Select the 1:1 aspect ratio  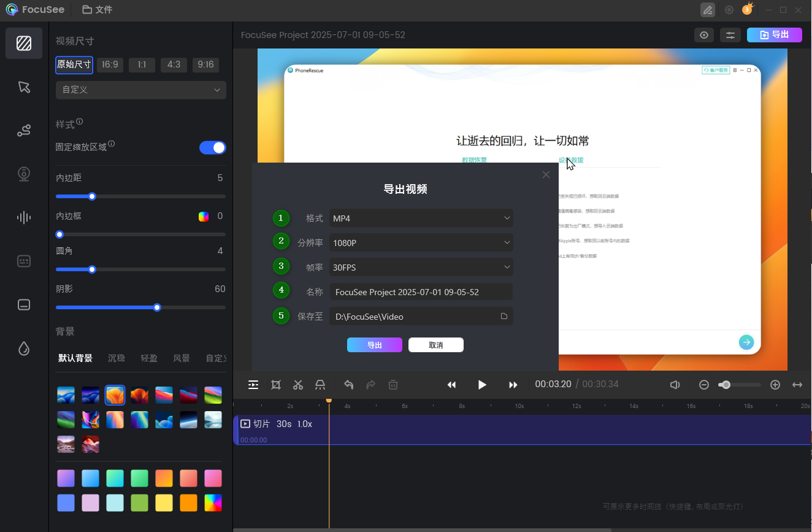pos(142,64)
